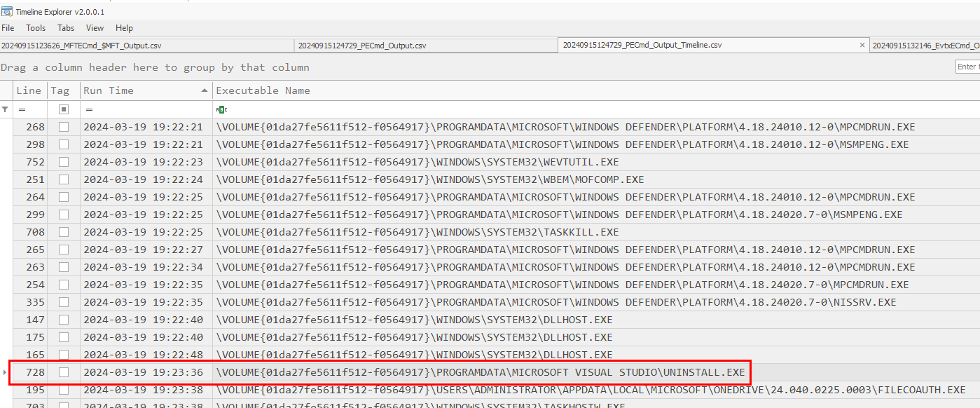The image size is (980, 408).
Task: Select the NISSRV.EXE executable cell
Action: (x=596, y=302)
